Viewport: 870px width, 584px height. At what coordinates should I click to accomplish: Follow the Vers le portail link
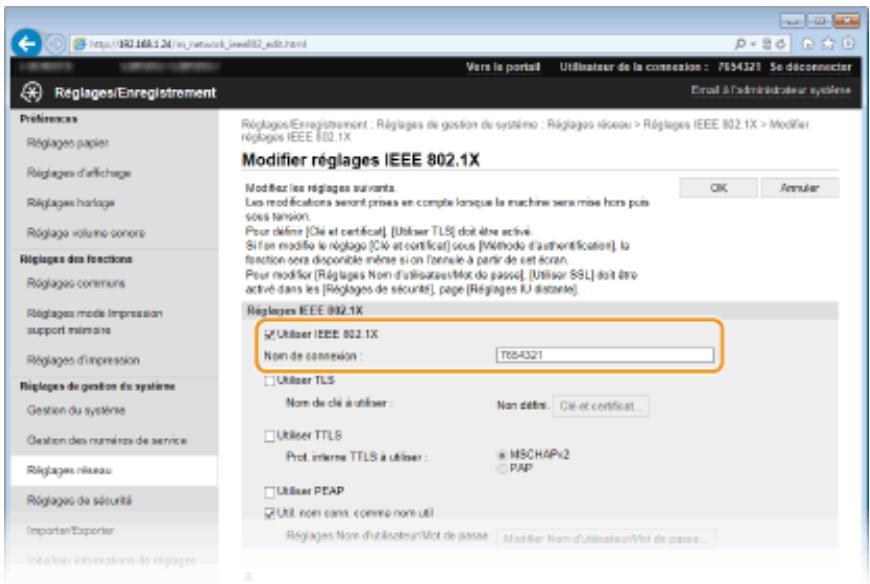(x=503, y=67)
